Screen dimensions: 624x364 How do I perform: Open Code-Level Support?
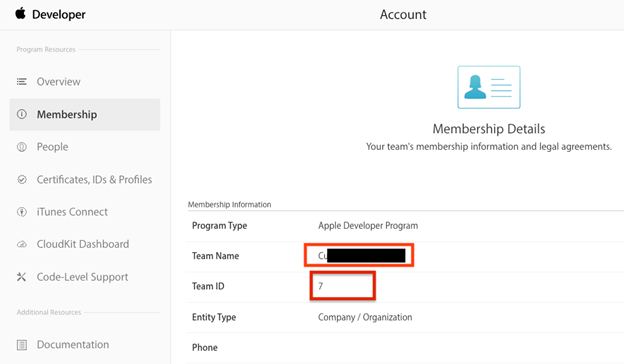[82, 277]
